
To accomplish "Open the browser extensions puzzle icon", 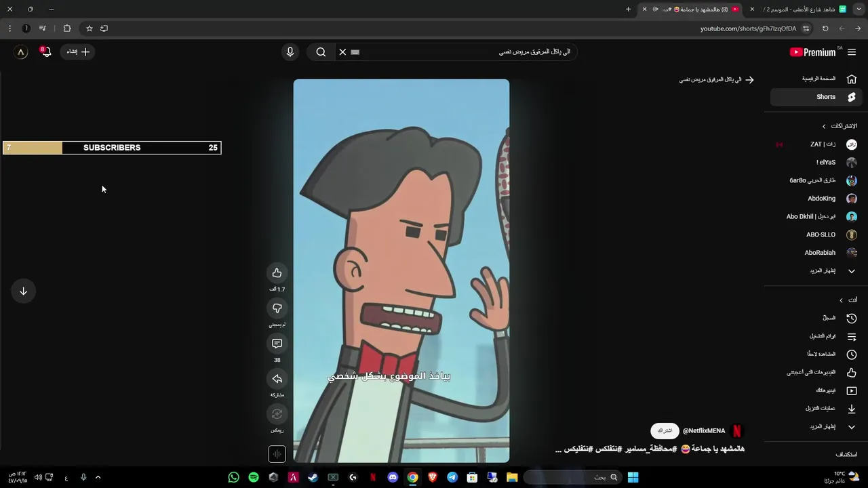I will point(66,28).
